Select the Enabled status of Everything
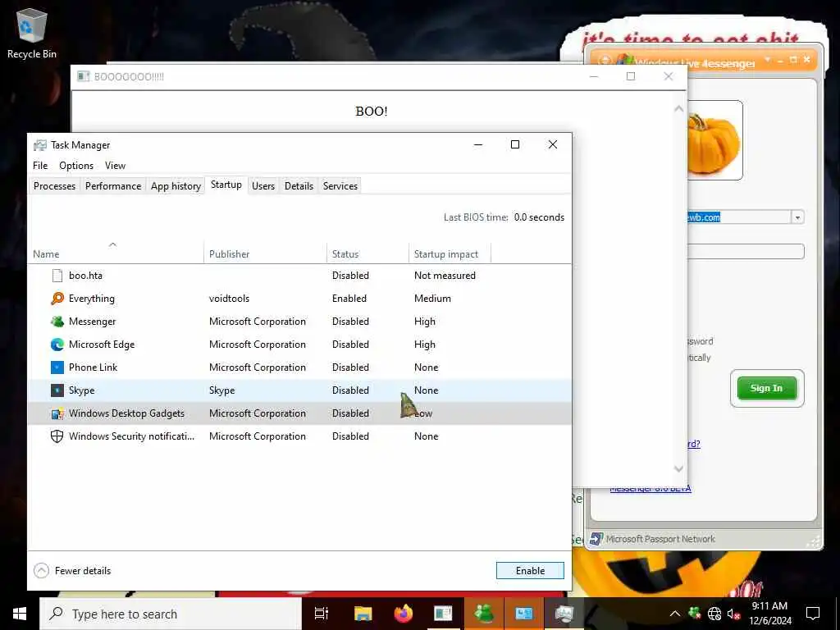Image resolution: width=840 pixels, height=630 pixels. point(349,299)
